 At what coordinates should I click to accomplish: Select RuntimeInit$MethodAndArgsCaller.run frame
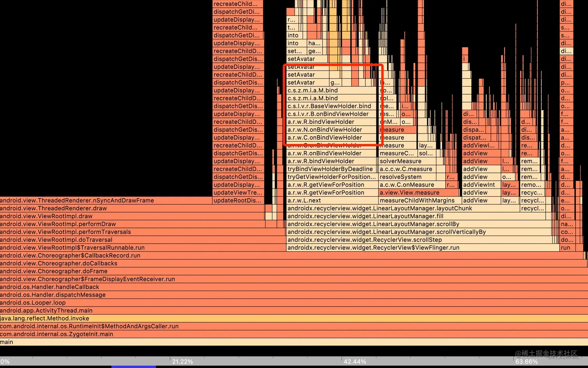[294, 326]
